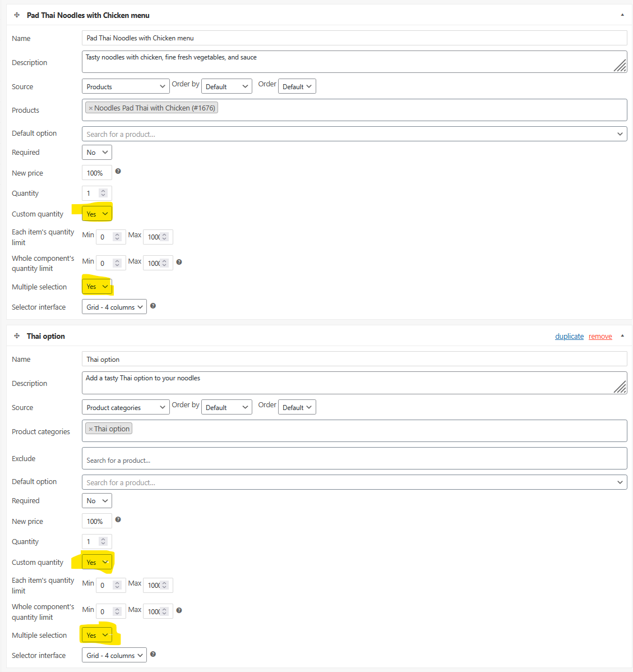This screenshot has width=633, height=672.
Task: Click the remove link for Thai option
Action: tap(600, 336)
